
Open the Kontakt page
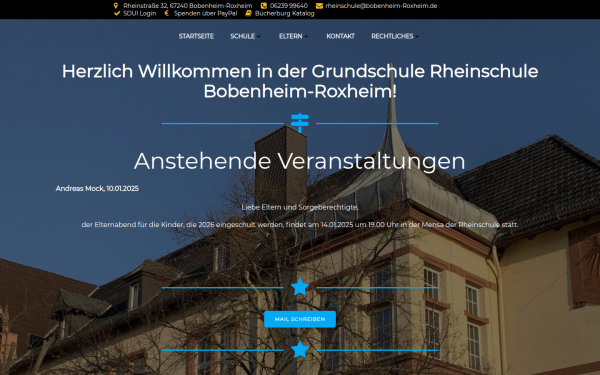click(341, 36)
